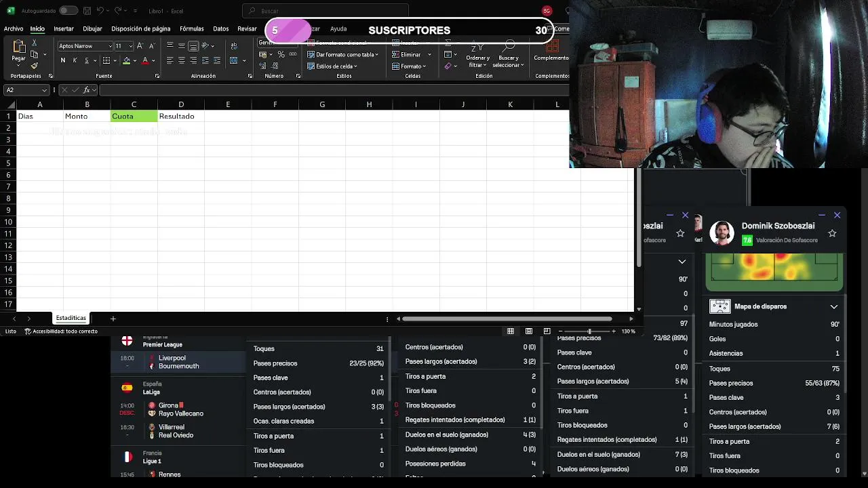Click the center horizontally icon

point(182,60)
